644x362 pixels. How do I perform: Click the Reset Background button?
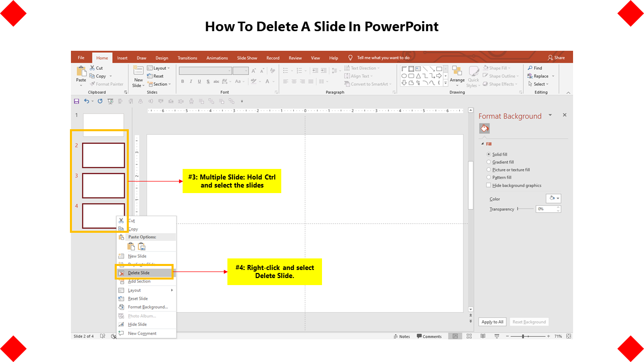(x=529, y=322)
